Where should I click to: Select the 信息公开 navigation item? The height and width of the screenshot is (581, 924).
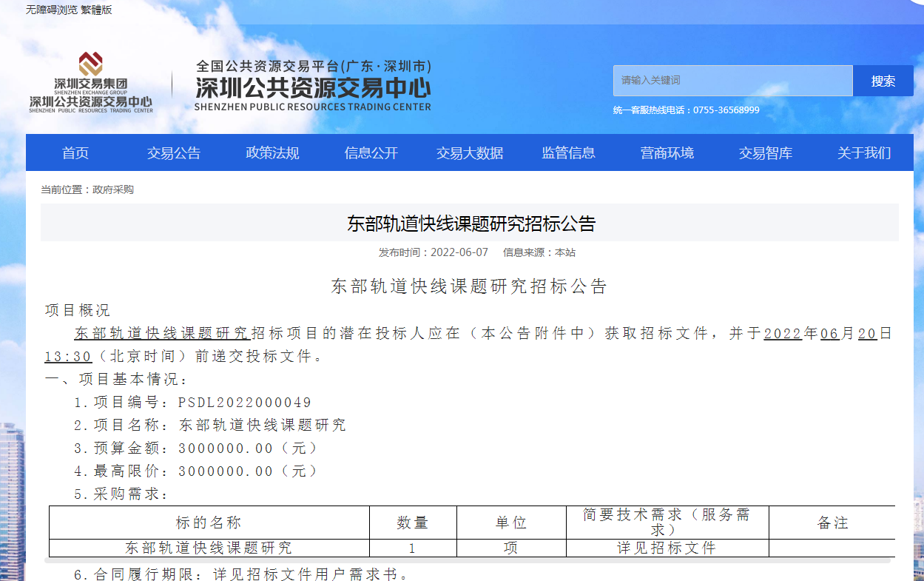tap(371, 153)
